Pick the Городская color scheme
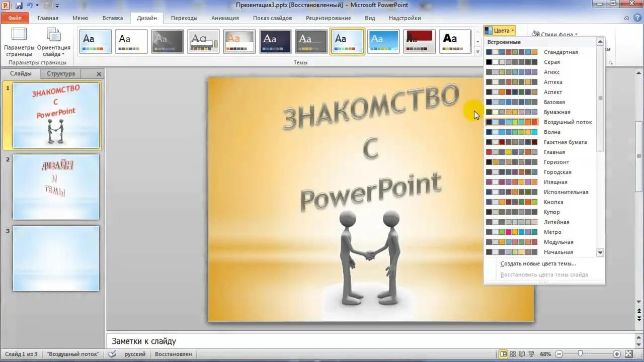This screenshot has width=644, height=362. pos(541,172)
